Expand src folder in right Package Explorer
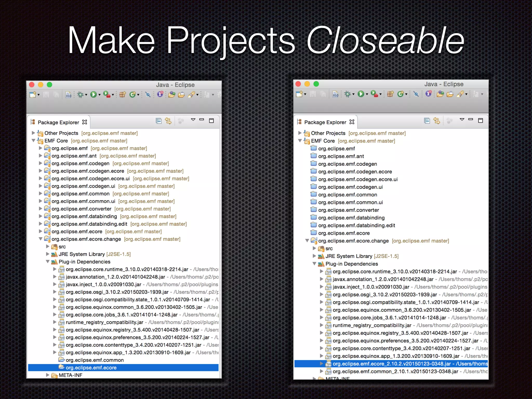The image size is (532, 399). coord(314,248)
